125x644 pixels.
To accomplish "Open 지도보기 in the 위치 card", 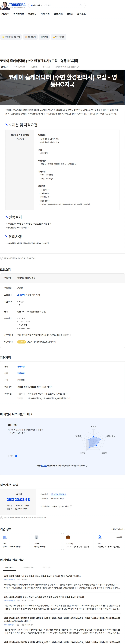I will tap(119, 537).
